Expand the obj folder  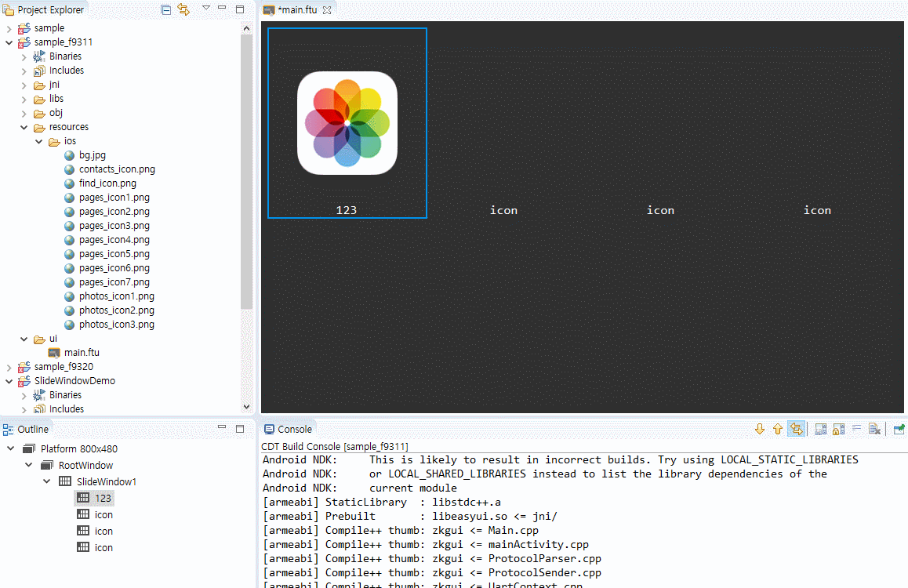(24, 114)
